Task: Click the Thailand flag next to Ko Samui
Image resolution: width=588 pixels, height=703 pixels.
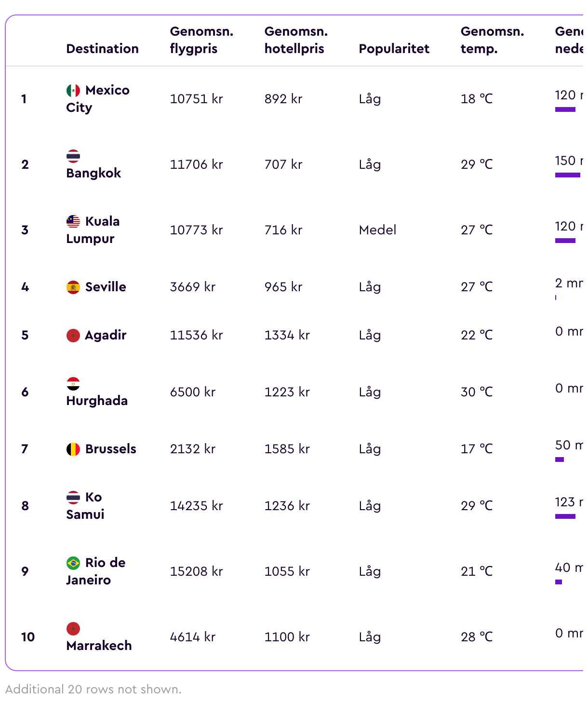Action: [73, 497]
